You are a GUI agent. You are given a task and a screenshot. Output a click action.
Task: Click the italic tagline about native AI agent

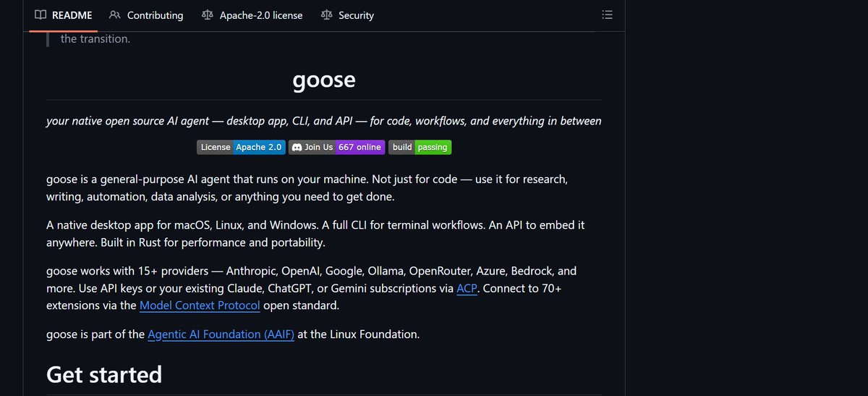[324, 121]
